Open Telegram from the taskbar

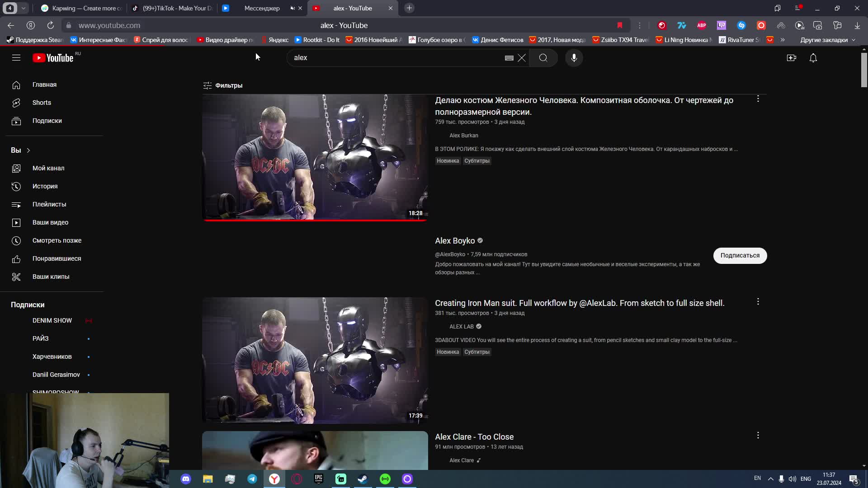click(x=252, y=479)
